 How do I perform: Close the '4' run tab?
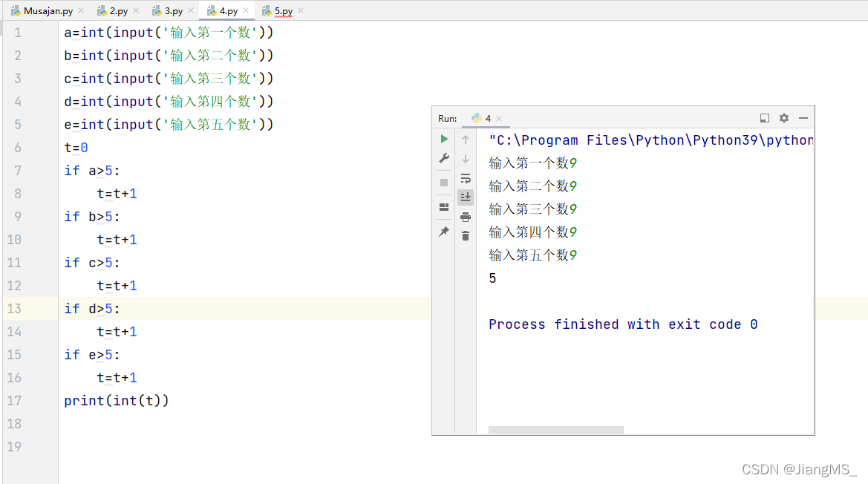499,118
